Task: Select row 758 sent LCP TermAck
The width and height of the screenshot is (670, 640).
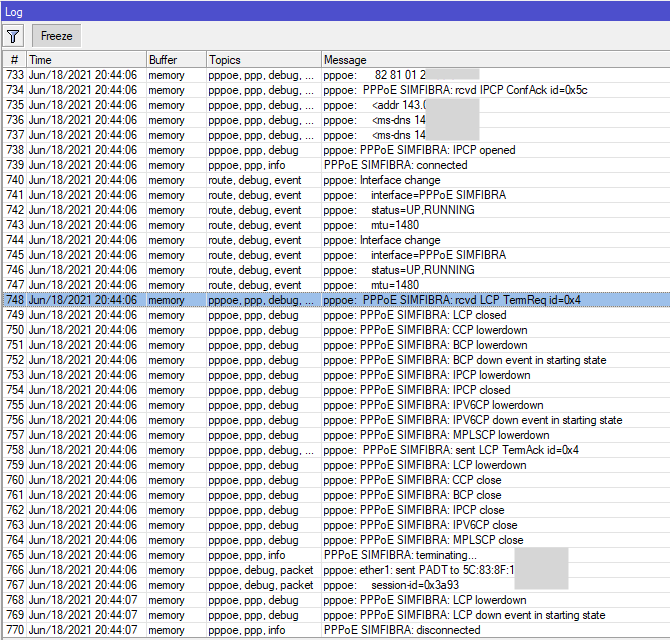Action: pyautogui.click(x=336, y=450)
